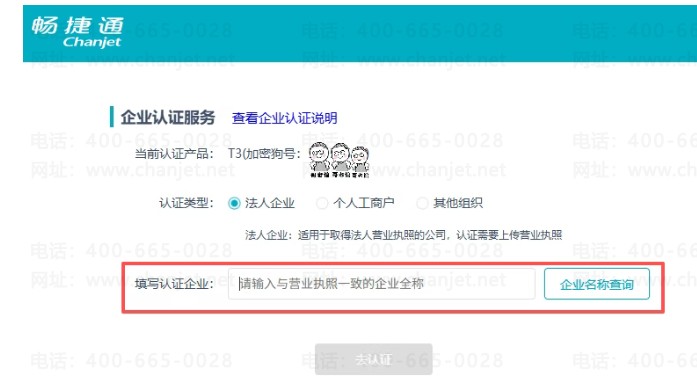Click the 法人企业 description note text
The image size is (697, 379).
pos(403,235)
